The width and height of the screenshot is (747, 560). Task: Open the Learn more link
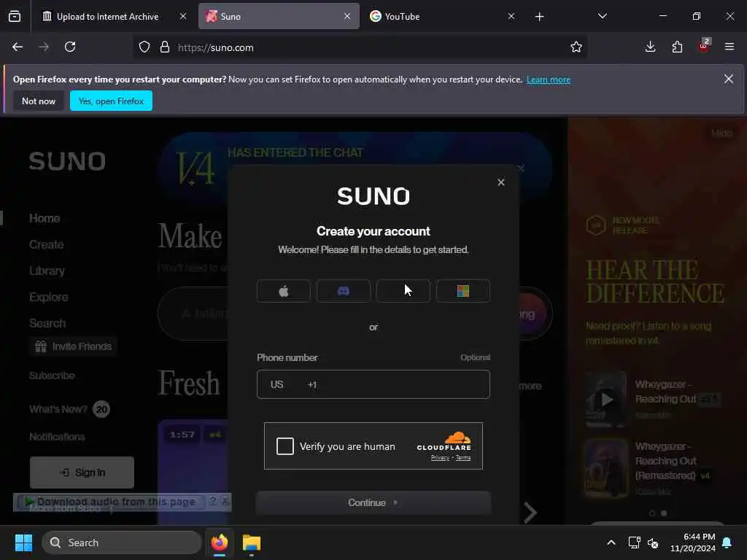549,79
